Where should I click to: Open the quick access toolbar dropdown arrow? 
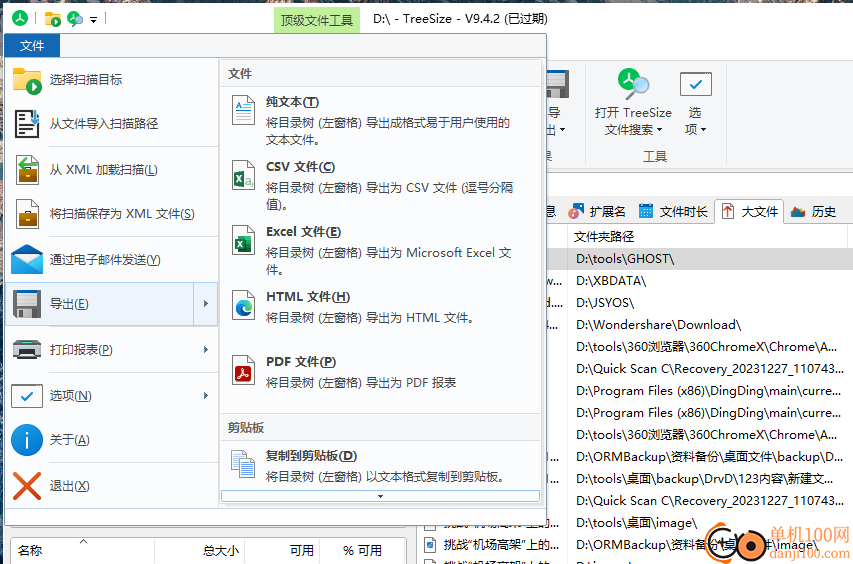tap(94, 20)
